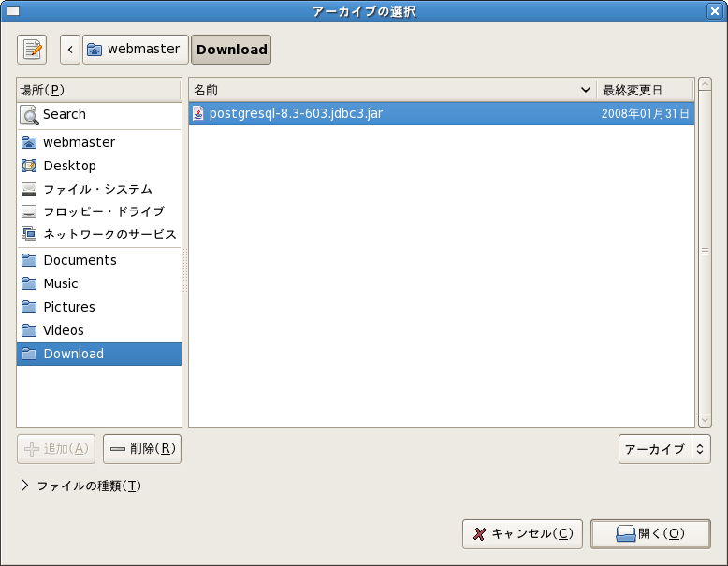Select ネットワークのサービス label in places list
This screenshot has width=728, height=566.
tap(110, 234)
